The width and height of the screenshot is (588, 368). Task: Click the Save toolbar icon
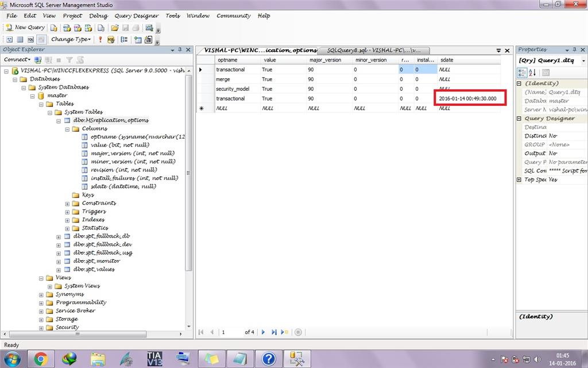(x=126, y=28)
